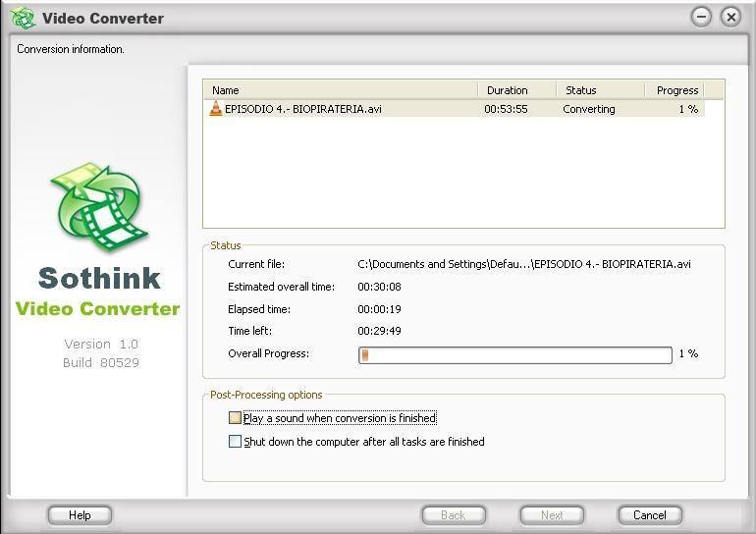The image size is (756, 534).
Task: Click the Overall Progress bar
Action: (x=514, y=355)
